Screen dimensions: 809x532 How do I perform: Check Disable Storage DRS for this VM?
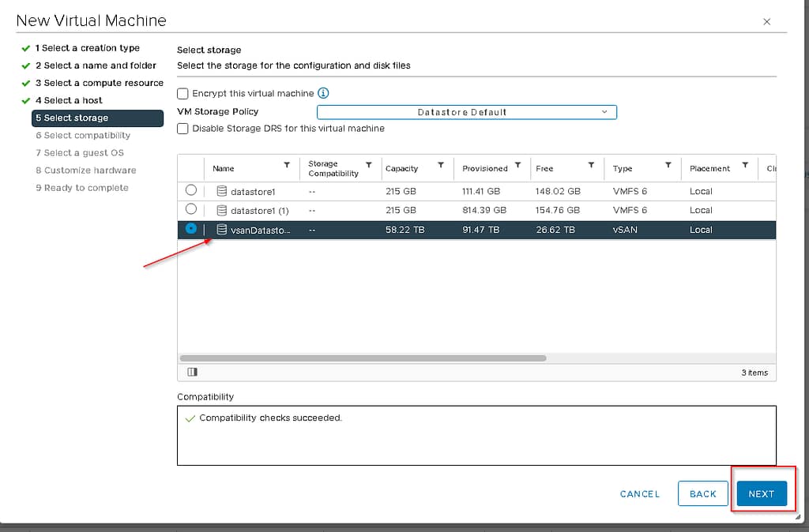(x=183, y=128)
